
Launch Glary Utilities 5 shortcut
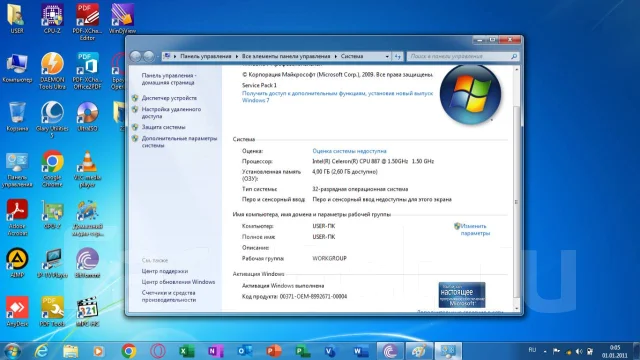point(52,120)
